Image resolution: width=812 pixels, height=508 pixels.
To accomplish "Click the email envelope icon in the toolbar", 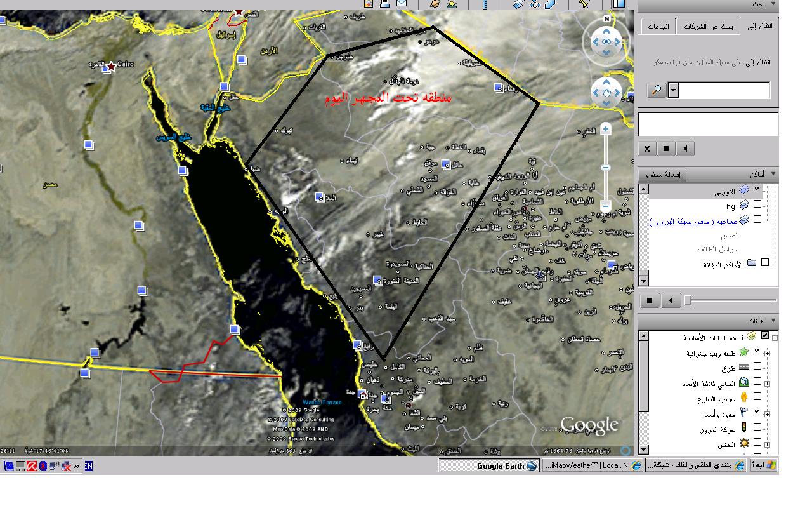I will coord(402,3).
